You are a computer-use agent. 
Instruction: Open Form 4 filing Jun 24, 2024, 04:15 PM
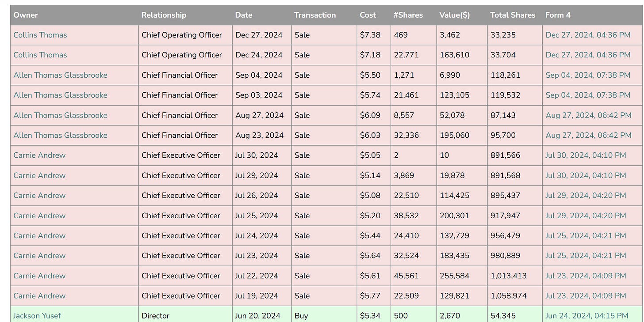pyautogui.click(x=586, y=316)
